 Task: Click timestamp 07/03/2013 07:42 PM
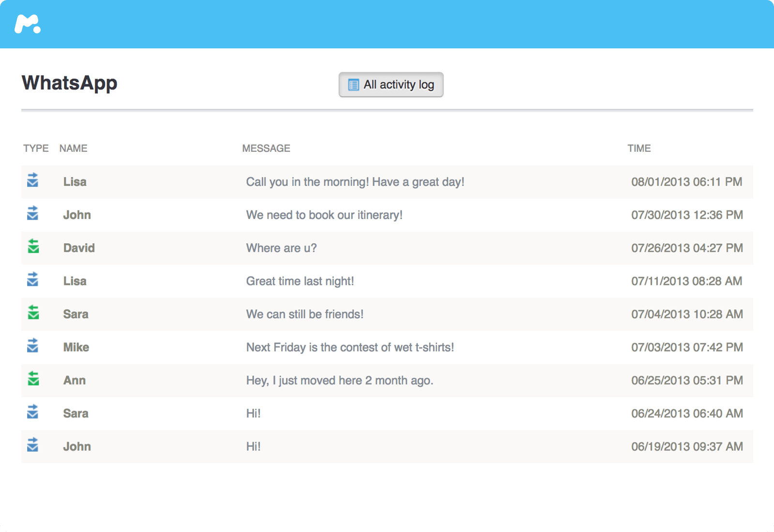coord(687,347)
